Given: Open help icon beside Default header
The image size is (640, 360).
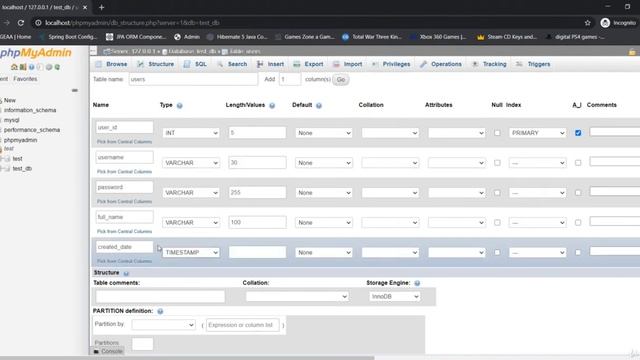Looking at the screenshot, I should click(319, 106).
